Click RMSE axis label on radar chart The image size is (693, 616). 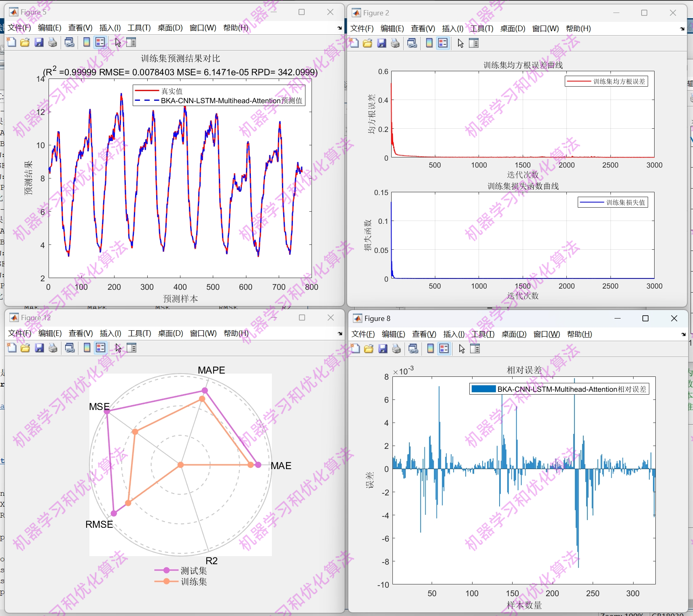(x=99, y=524)
